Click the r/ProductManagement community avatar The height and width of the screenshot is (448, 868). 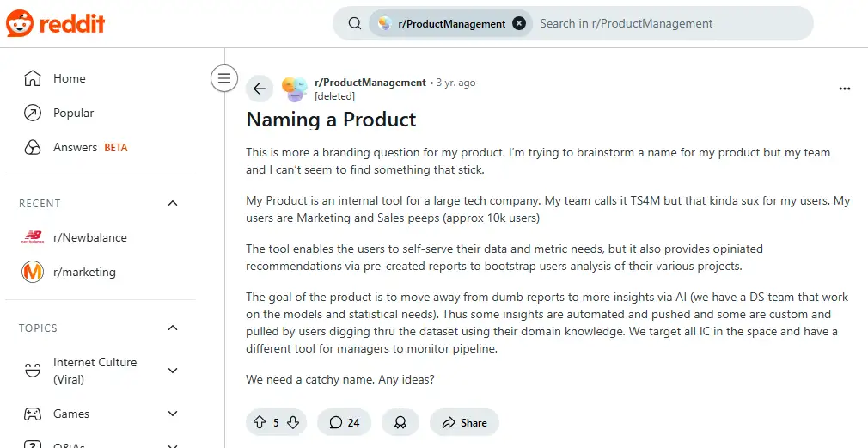[295, 89]
